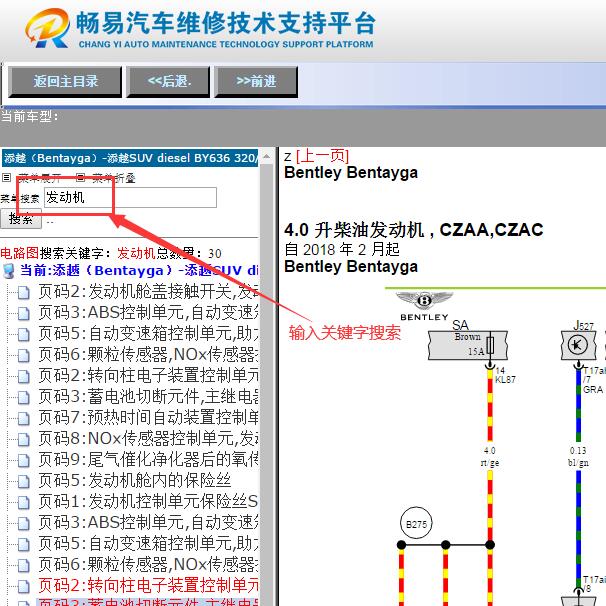Open 页码1:发动机控制单元保险丝 entry
The image size is (606, 606).
point(148,501)
